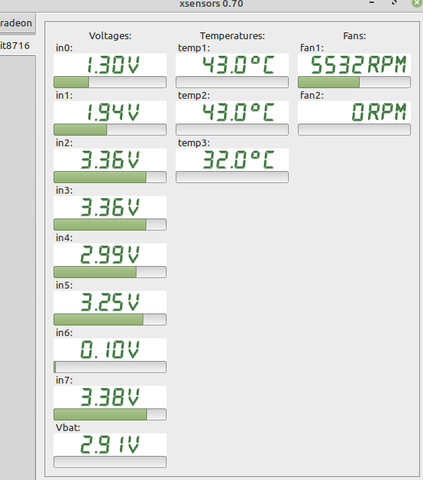Click the fan2 0RPM readout

354,112
